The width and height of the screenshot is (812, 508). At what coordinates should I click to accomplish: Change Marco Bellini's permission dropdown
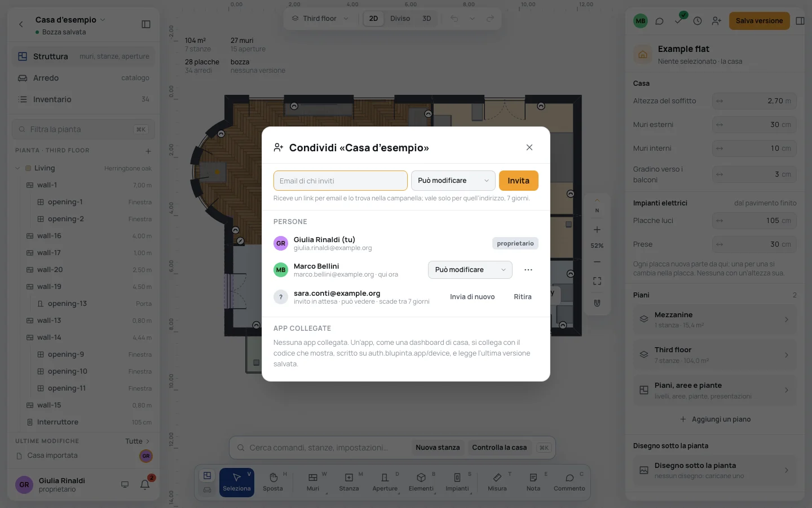(x=470, y=270)
